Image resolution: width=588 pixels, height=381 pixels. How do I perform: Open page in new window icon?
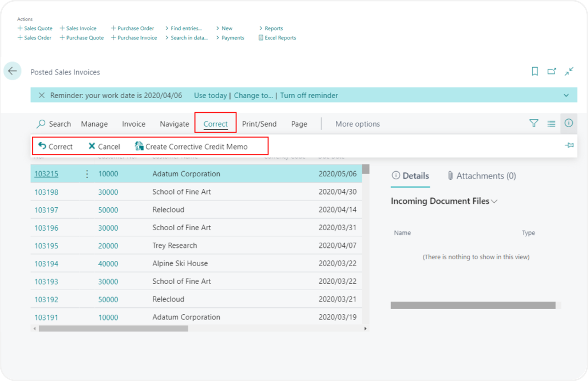552,71
